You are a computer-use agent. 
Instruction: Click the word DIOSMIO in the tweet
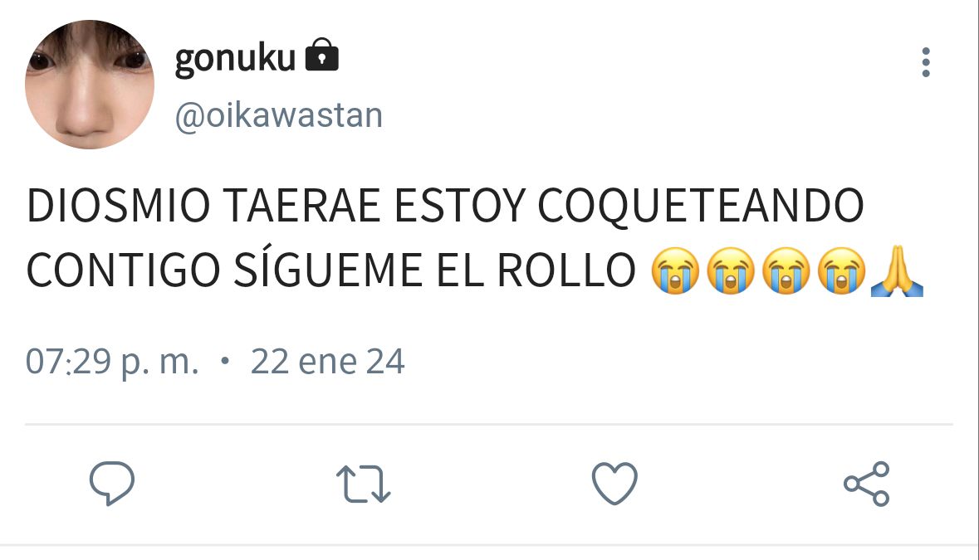(x=118, y=206)
